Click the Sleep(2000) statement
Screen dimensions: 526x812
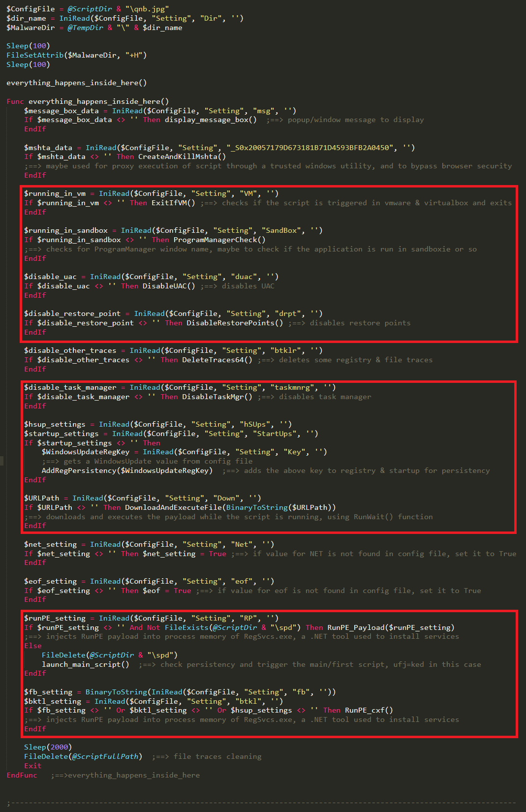(x=48, y=747)
